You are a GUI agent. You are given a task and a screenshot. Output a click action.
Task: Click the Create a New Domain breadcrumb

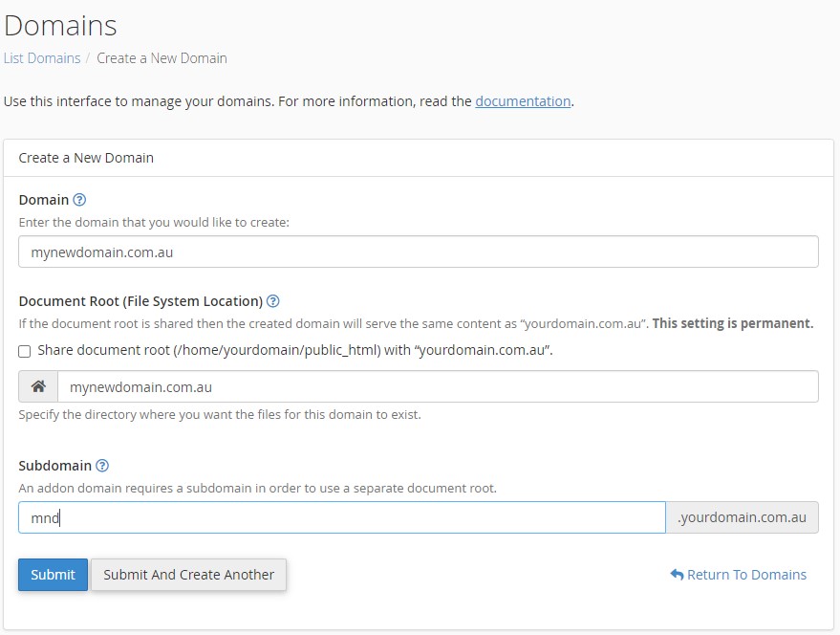(162, 58)
